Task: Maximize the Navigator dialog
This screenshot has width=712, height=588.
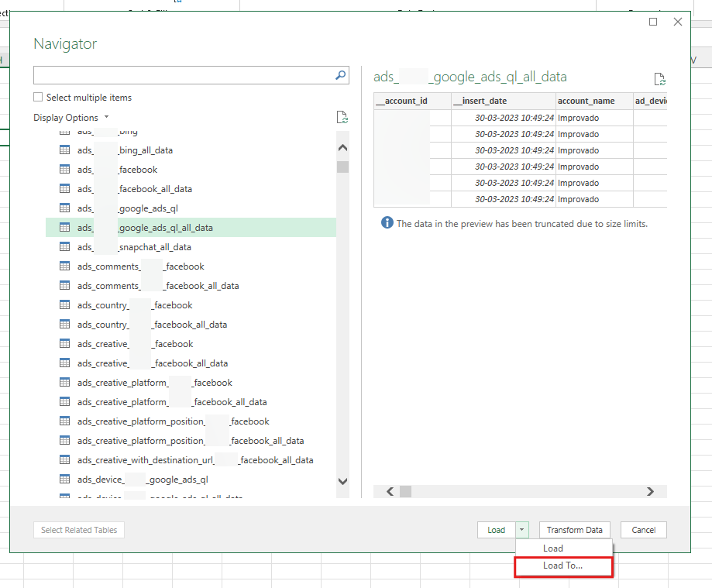Action: tap(653, 22)
